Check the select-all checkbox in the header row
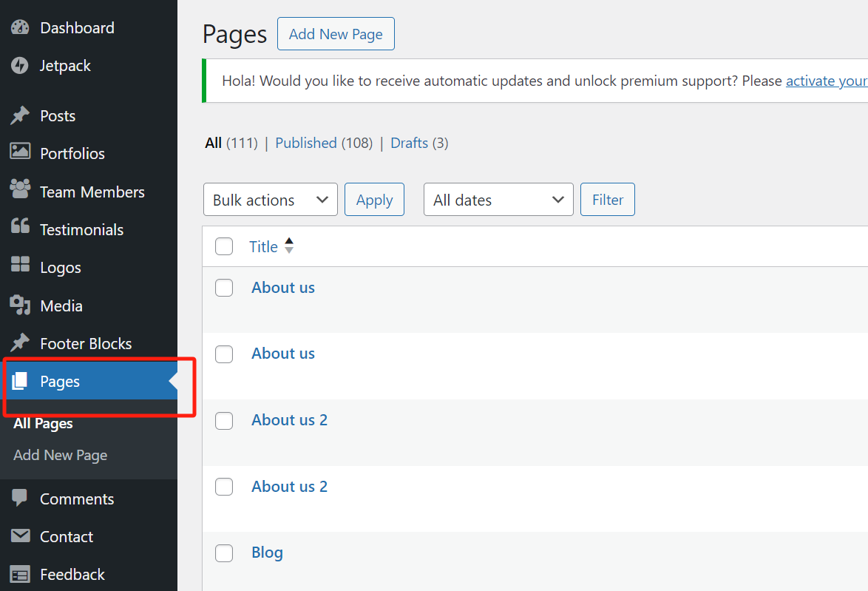The width and height of the screenshot is (868, 591). [x=224, y=246]
